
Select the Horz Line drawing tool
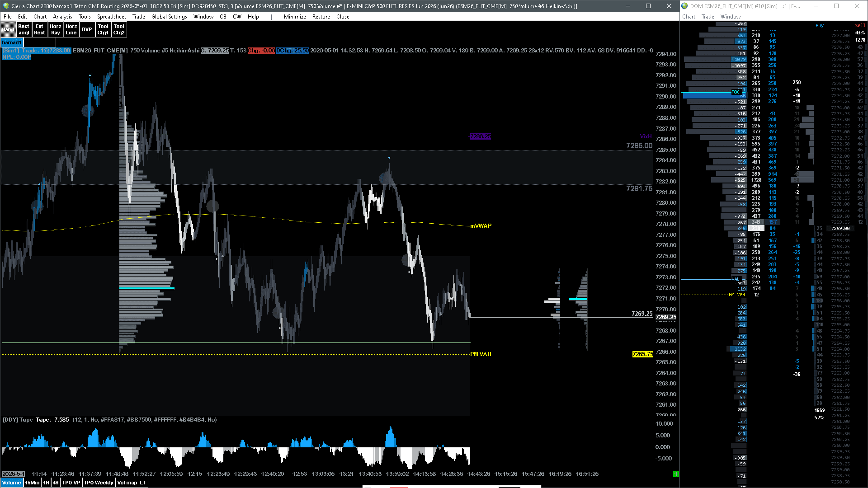point(71,29)
